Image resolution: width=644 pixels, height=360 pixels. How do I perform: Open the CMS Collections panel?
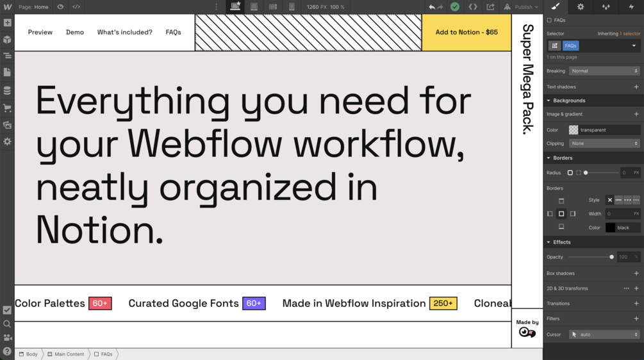click(8, 90)
